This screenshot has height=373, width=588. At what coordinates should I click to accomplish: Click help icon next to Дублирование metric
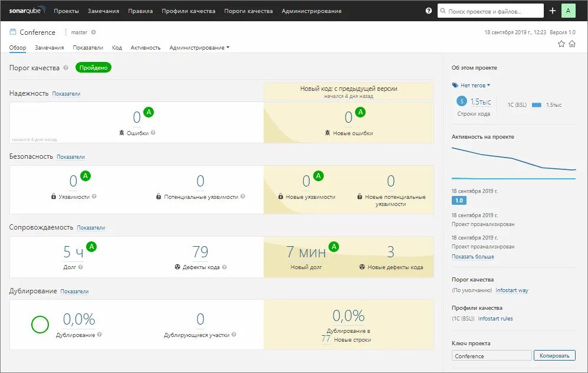click(99, 335)
